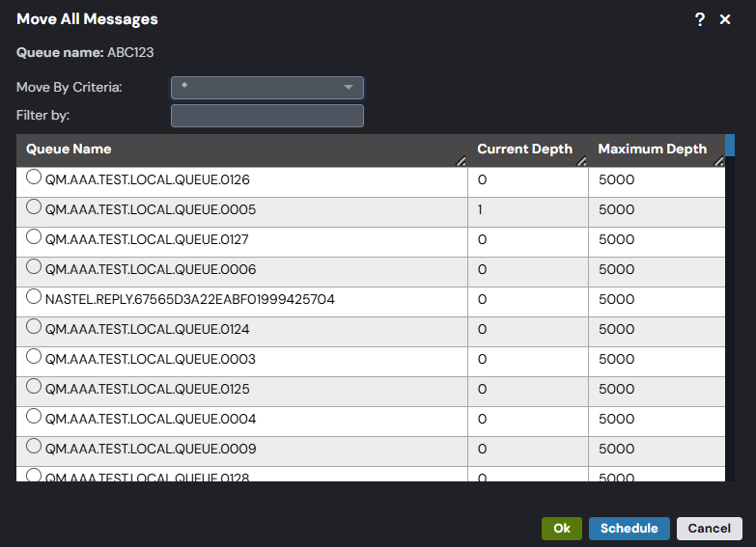Click Maximum Depth 5000 in QUEUE.0005 row
Screen dimensions: 756x547
pos(616,209)
